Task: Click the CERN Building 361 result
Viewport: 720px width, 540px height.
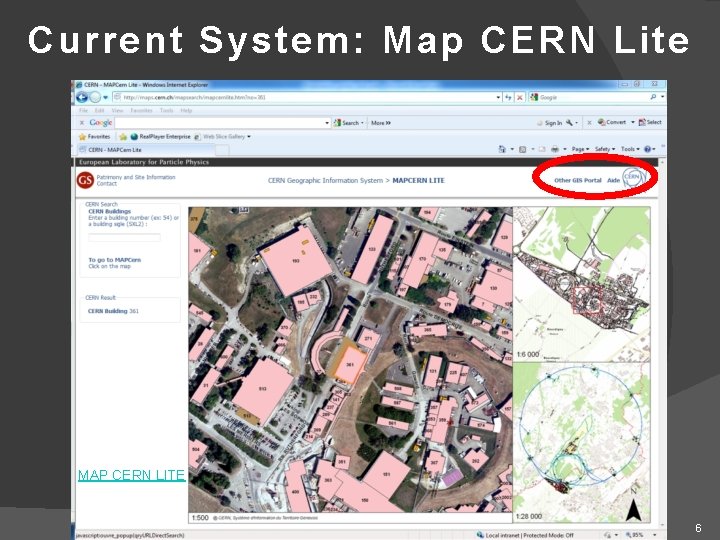Action: point(113,311)
